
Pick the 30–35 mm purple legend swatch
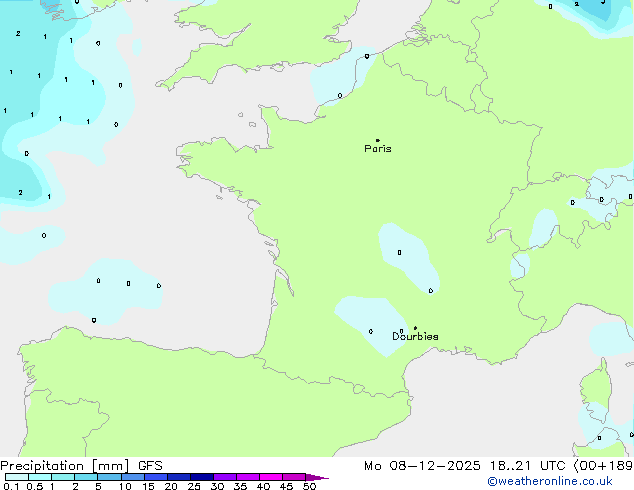pyautogui.click(x=225, y=477)
